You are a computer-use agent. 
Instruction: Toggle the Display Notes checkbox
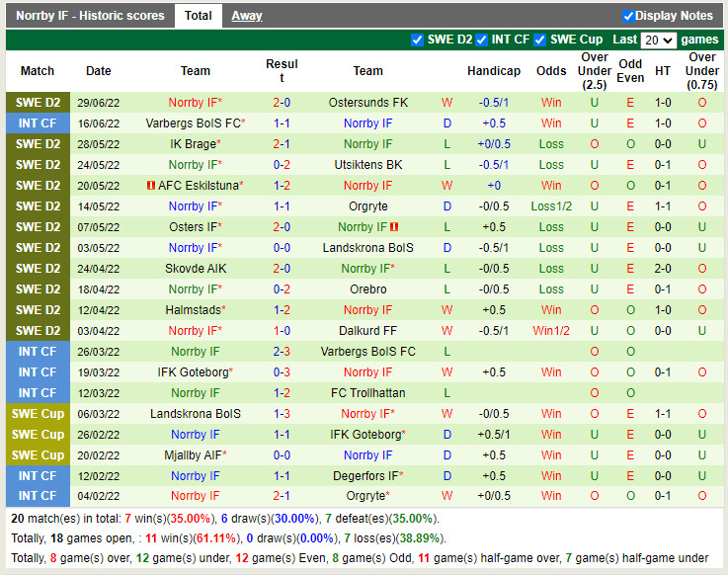(628, 16)
